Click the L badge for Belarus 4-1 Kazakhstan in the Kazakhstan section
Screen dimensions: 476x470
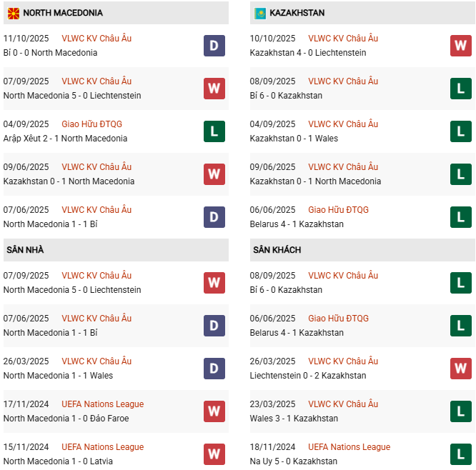(x=460, y=217)
